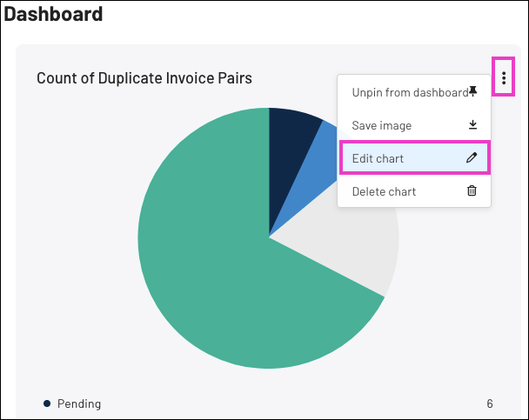Click the pin icon beside Unpin from dashboard
Viewport: 529px width, 420px height.
point(473,91)
